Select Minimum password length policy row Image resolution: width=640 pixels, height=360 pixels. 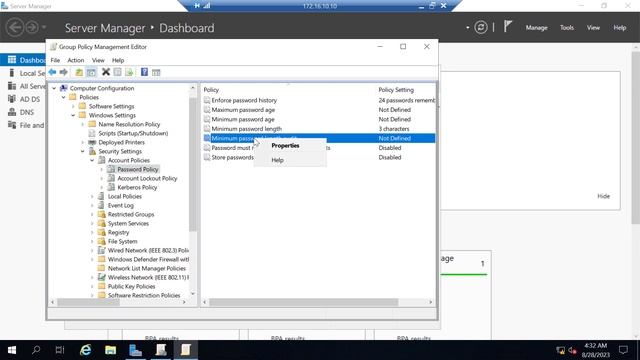point(319,129)
